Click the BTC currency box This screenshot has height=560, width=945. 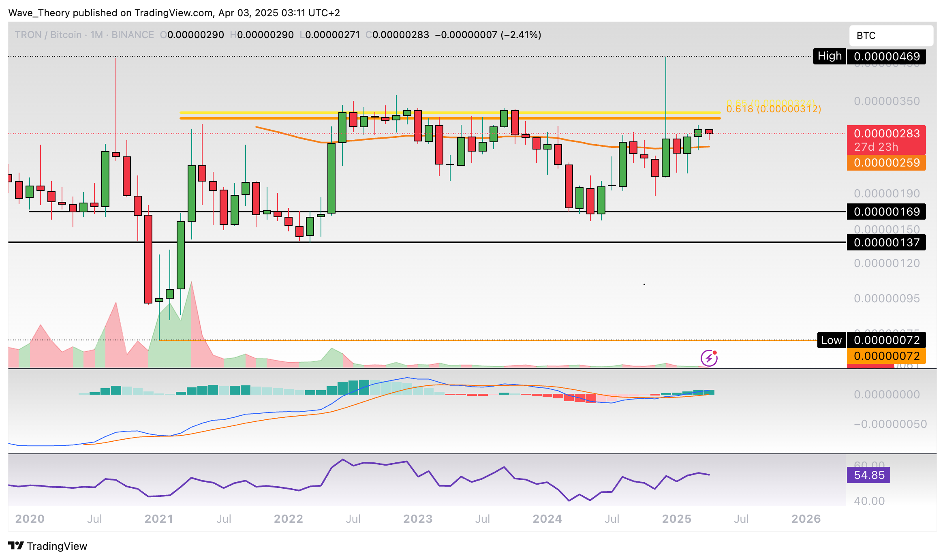click(891, 36)
